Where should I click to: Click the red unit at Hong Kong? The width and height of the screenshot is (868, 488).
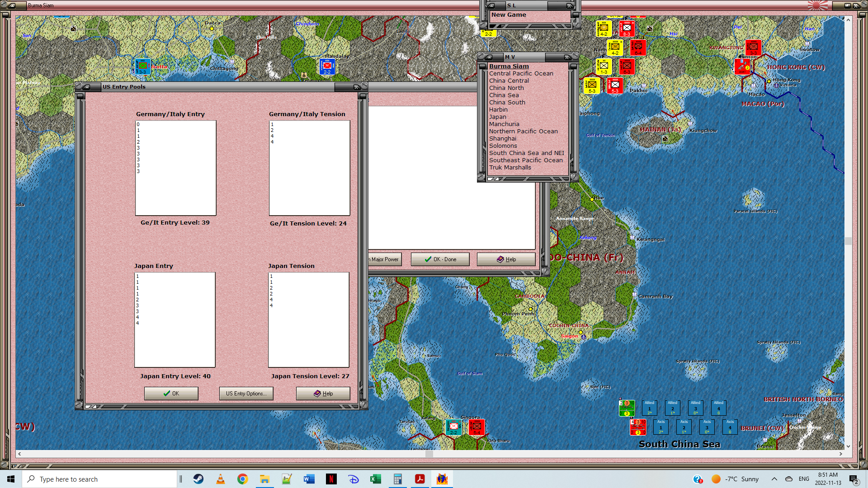coord(742,66)
